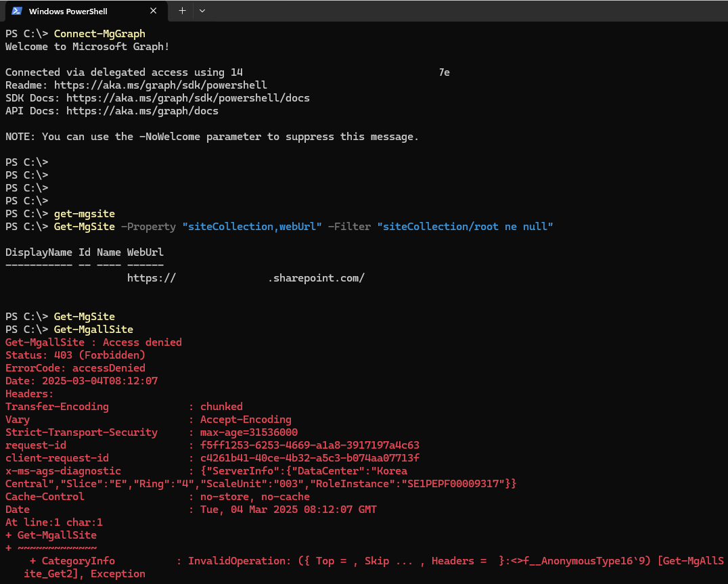
Task: Click the 'Connected via delegated access' line
Action: coord(227,72)
